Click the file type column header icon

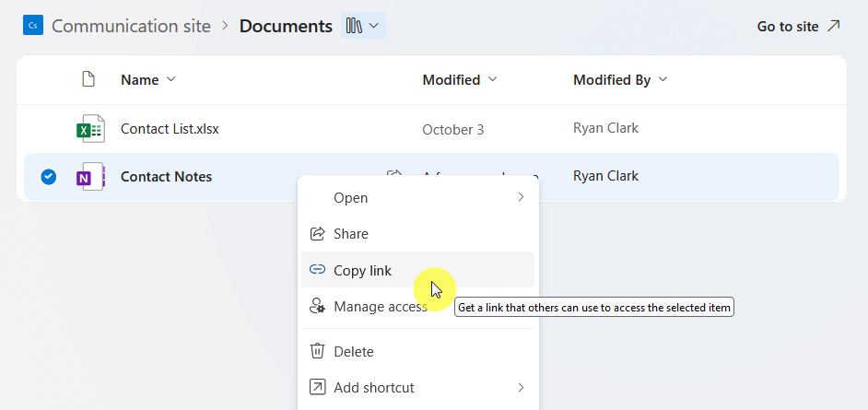pyautogui.click(x=88, y=79)
